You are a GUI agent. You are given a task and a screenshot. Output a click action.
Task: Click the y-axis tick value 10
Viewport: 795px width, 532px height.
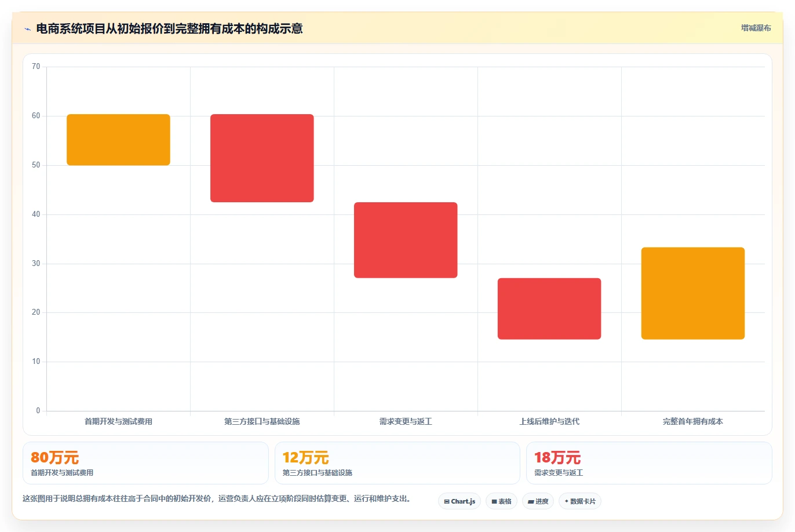[36, 362]
